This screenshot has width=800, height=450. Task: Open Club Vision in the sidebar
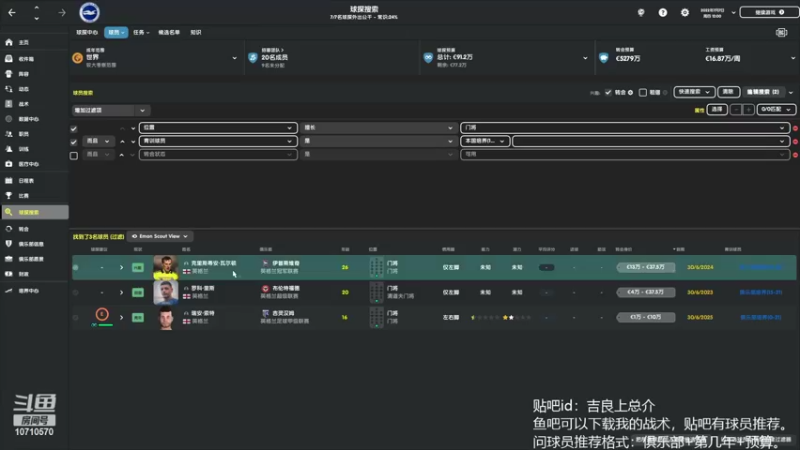pyautogui.click(x=9, y=259)
